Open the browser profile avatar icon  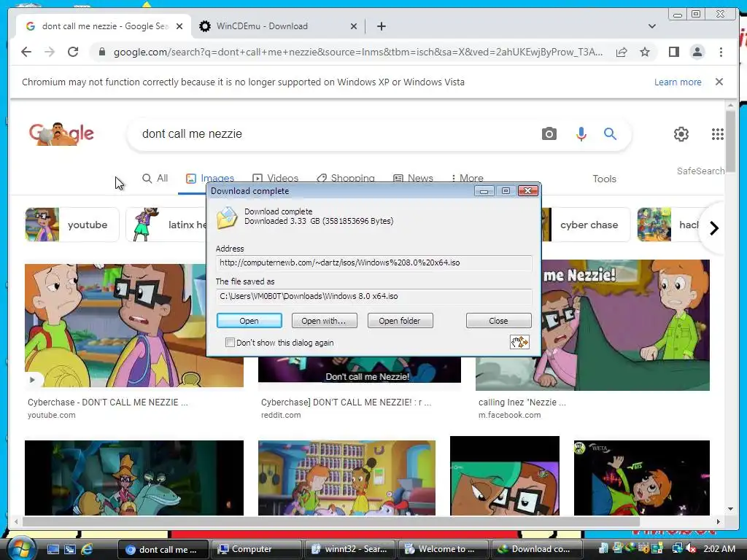697,52
